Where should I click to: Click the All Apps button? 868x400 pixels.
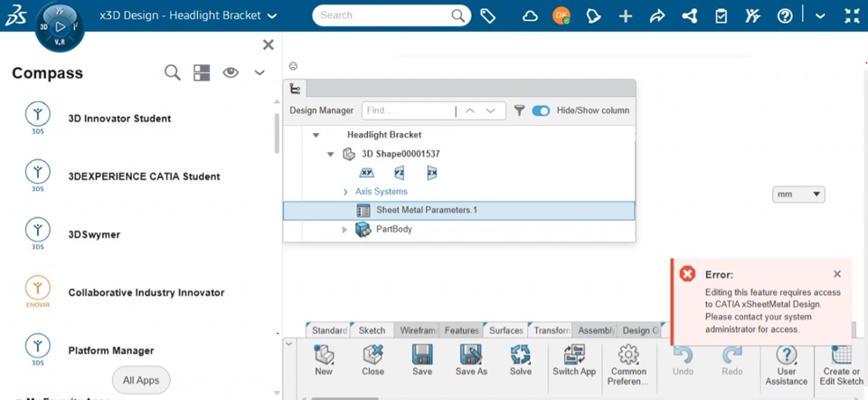point(141,380)
